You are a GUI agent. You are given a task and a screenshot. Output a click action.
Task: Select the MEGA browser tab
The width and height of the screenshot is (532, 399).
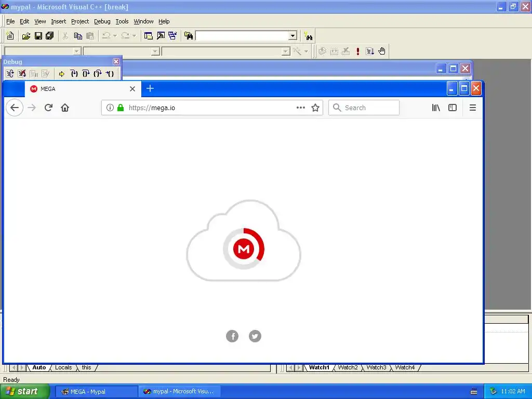(x=83, y=89)
